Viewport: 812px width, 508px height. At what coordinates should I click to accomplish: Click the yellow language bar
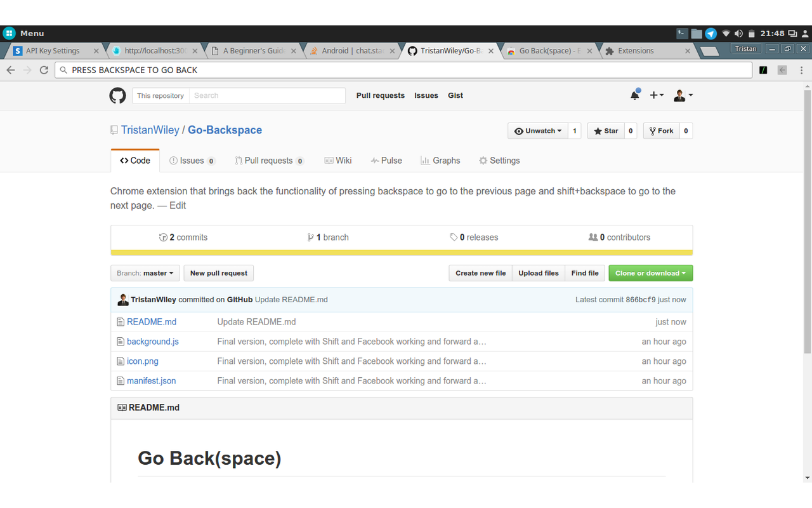(402, 253)
